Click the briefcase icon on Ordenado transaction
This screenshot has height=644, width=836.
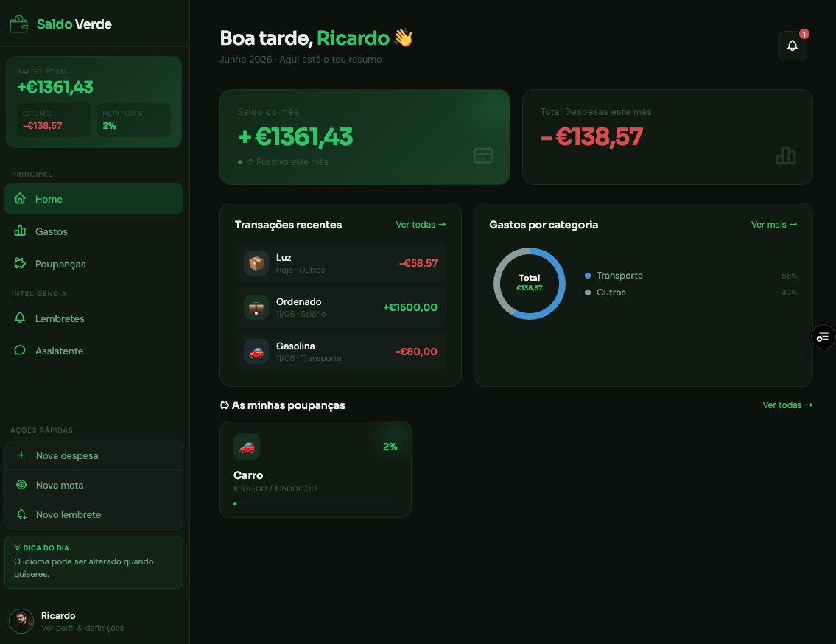pos(256,307)
